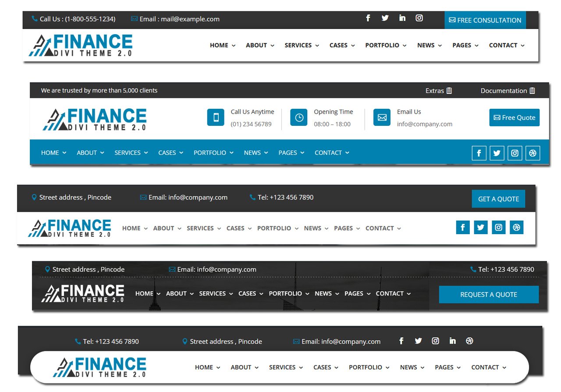Expand HOME dropdown in first white header
561x392 pixels.
click(x=234, y=46)
